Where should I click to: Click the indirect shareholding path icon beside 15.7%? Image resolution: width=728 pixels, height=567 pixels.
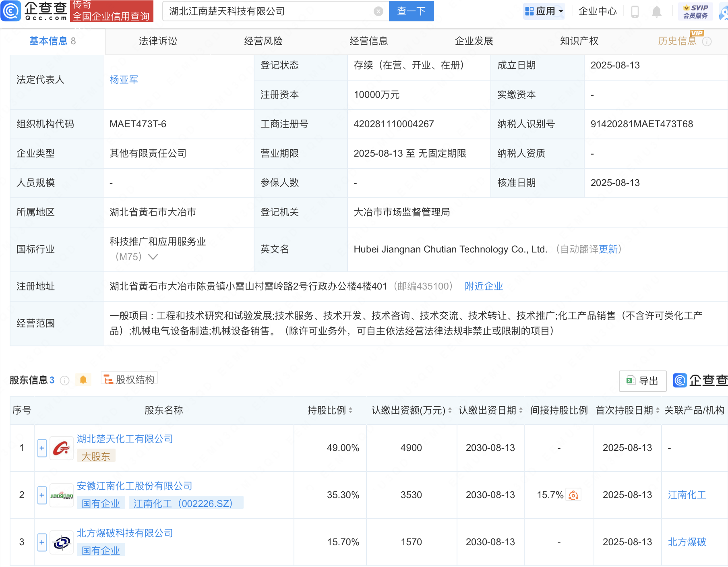pyautogui.click(x=573, y=495)
